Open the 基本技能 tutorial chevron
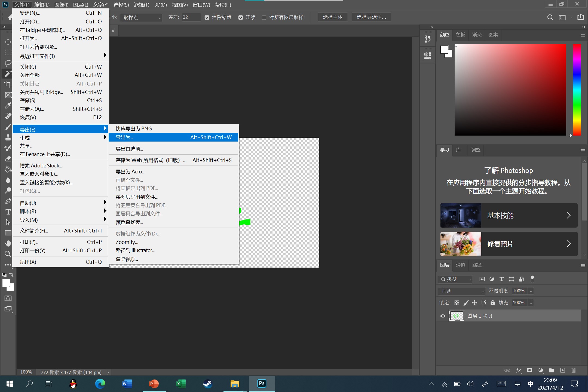Viewport: 588px width, 392px height. [x=569, y=215]
